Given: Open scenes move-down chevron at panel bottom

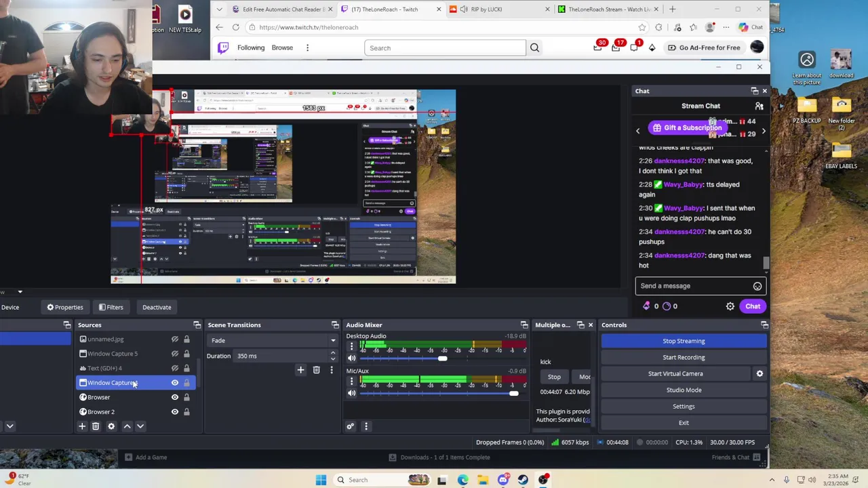Looking at the screenshot, I should click(10, 426).
